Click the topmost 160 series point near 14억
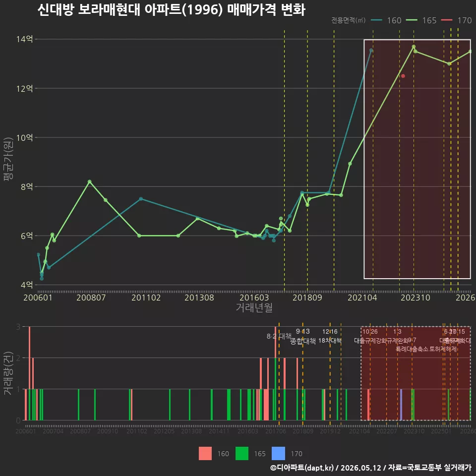The height and width of the screenshot is (476, 476). (371, 50)
